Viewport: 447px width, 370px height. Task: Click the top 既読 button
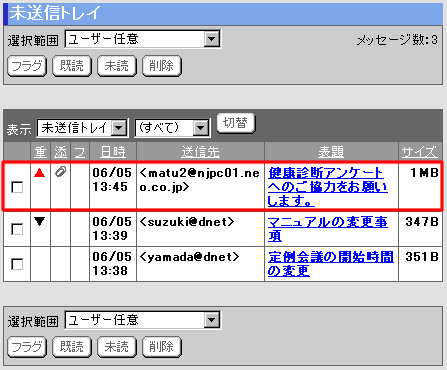72,66
